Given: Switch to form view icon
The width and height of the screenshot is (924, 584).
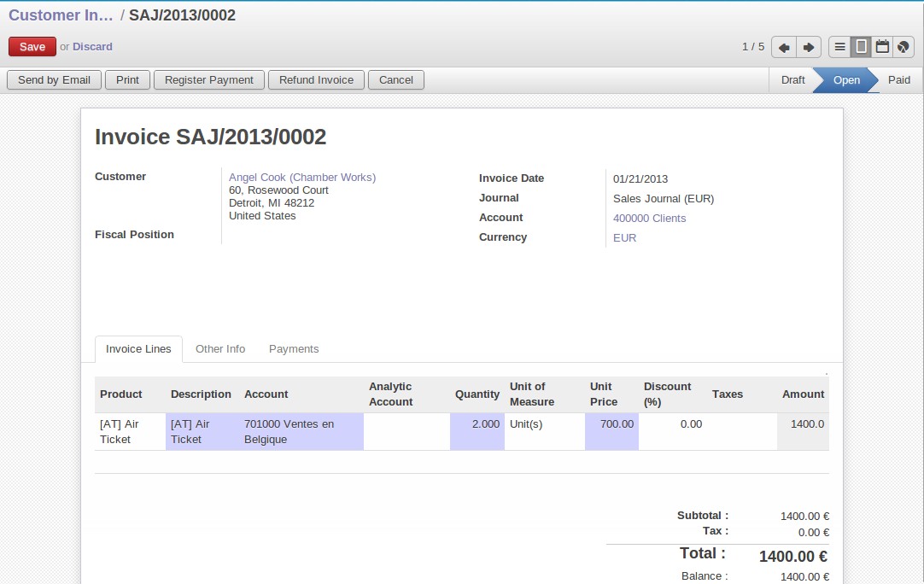Looking at the screenshot, I should pyautogui.click(x=862, y=47).
